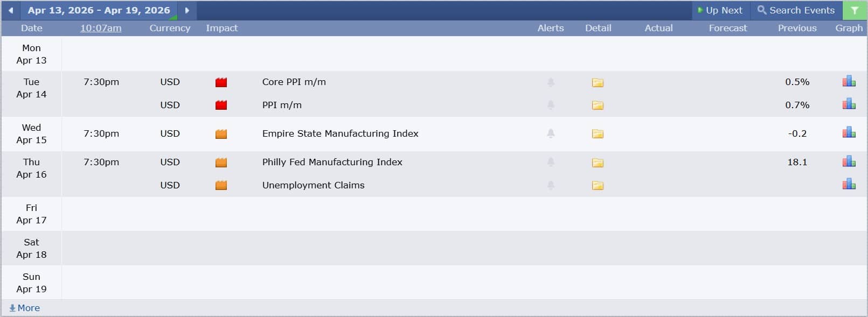Screen dimensions: 868x317
Task: Click 7:30pm time on Thursday row
Action: pyautogui.click(x=101, y=162)
